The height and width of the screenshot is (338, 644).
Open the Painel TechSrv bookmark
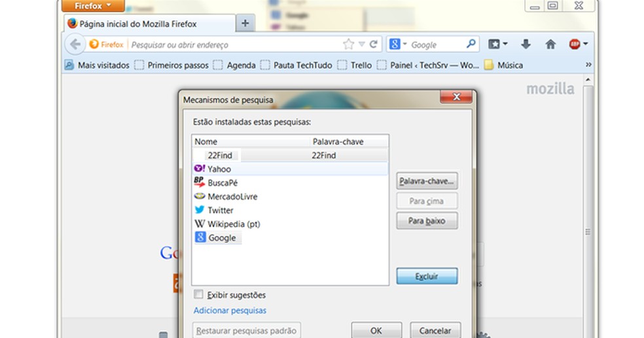click(x=428, y=65)
